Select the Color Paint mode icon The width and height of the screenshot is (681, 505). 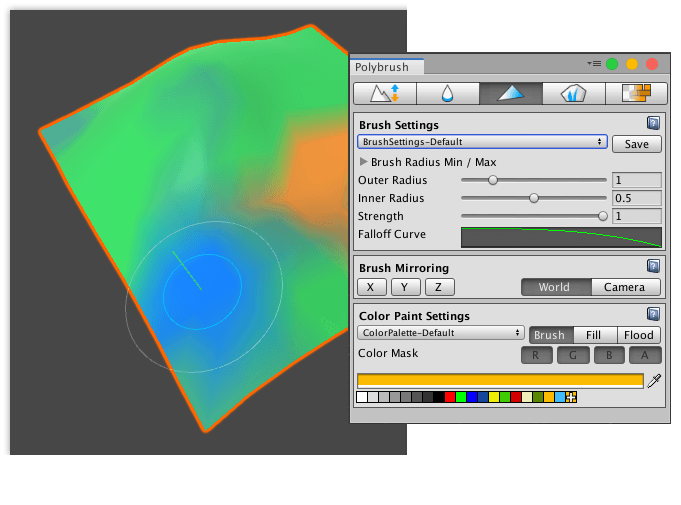(511, 93)
